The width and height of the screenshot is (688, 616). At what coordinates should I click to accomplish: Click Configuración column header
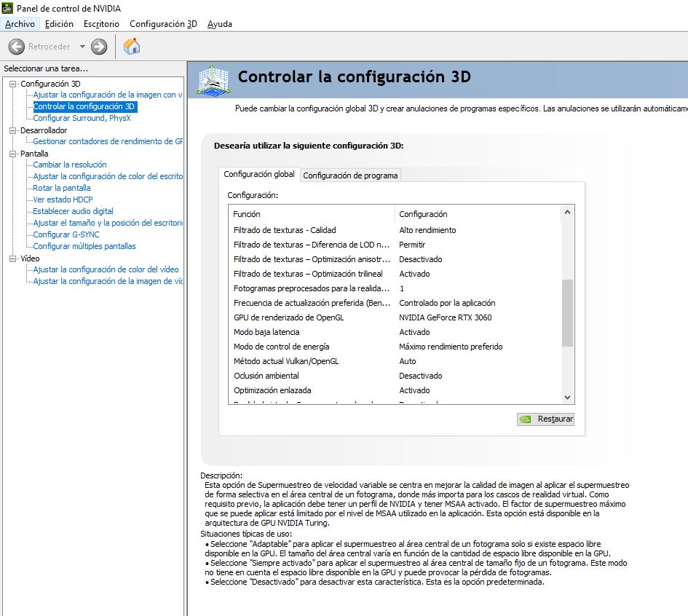click(478, 214)
